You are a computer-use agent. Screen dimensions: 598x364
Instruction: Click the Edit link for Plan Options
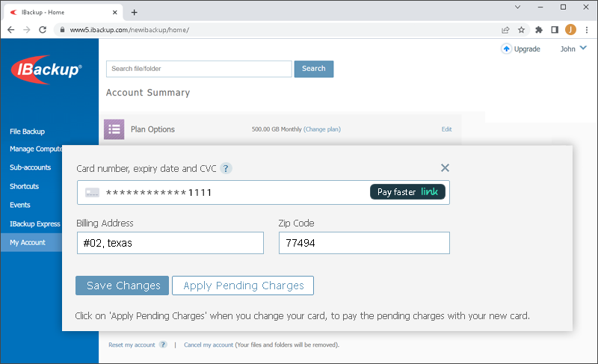446,129
